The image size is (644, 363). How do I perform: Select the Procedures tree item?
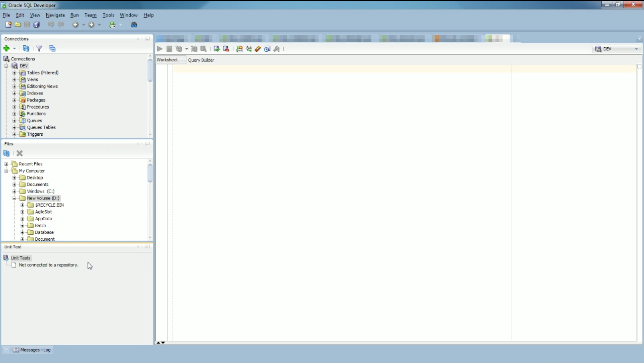tap(38, 107)
